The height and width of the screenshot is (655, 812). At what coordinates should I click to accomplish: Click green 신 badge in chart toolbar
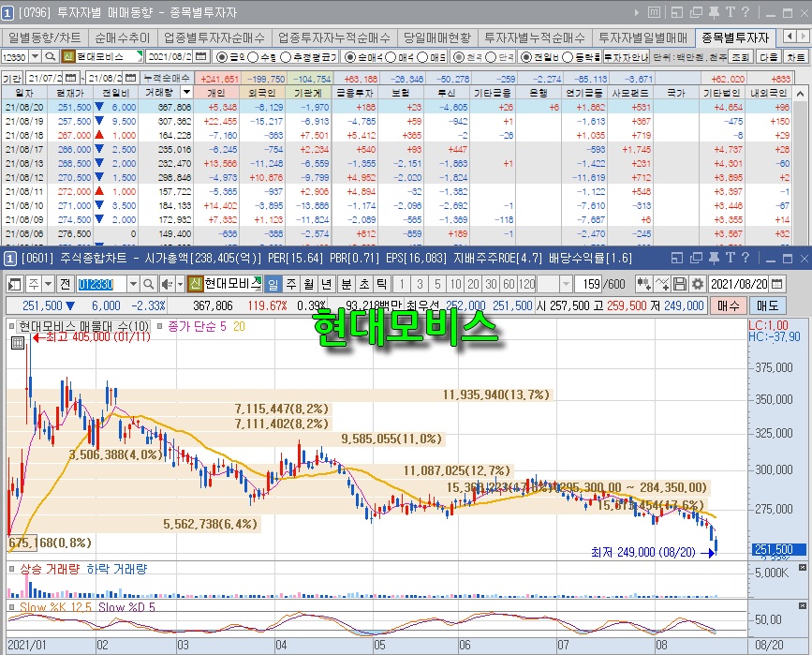point(194,284)
